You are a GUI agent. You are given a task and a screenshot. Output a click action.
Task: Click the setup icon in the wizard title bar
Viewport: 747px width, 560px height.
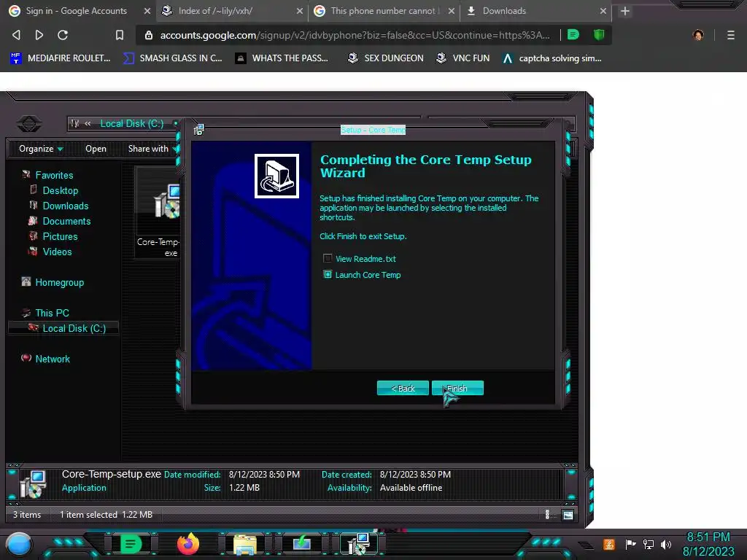198,130
